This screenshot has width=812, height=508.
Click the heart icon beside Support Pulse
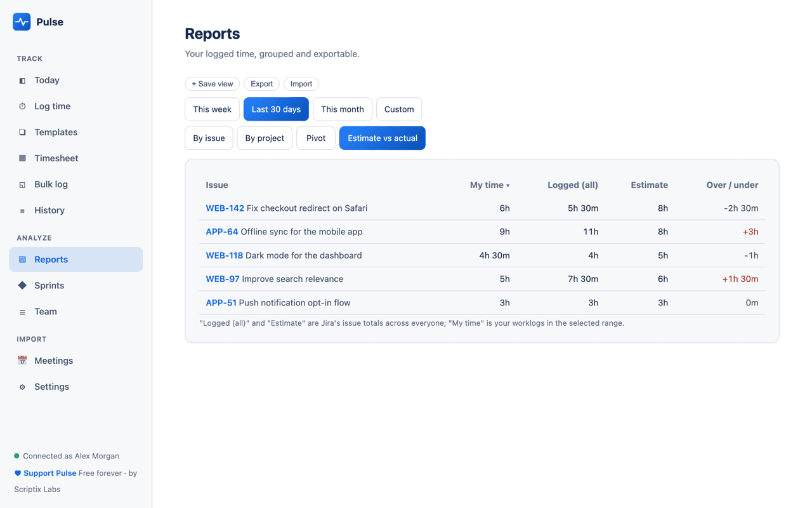coord(18,473)
